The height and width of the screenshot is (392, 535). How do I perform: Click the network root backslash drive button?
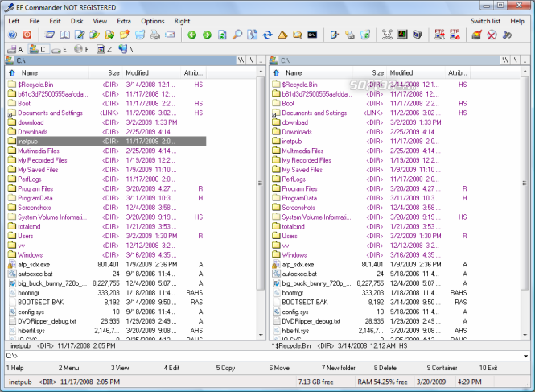[x=126, y=50]
